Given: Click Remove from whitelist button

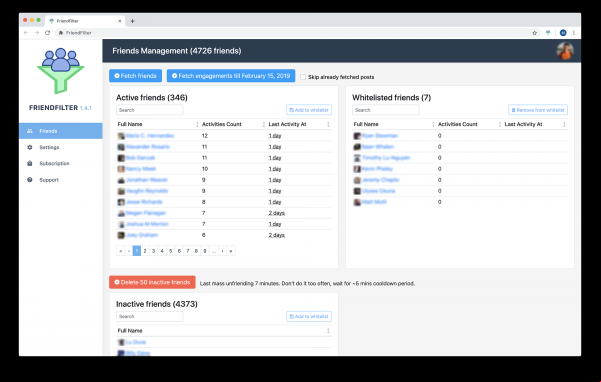Looking at the screenshot, I should coord(538,110).
